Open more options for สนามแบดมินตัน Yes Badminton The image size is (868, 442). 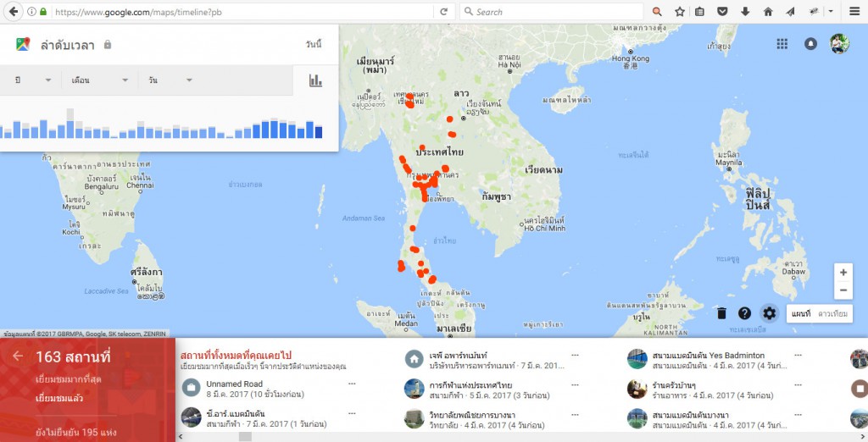[799, 355]
